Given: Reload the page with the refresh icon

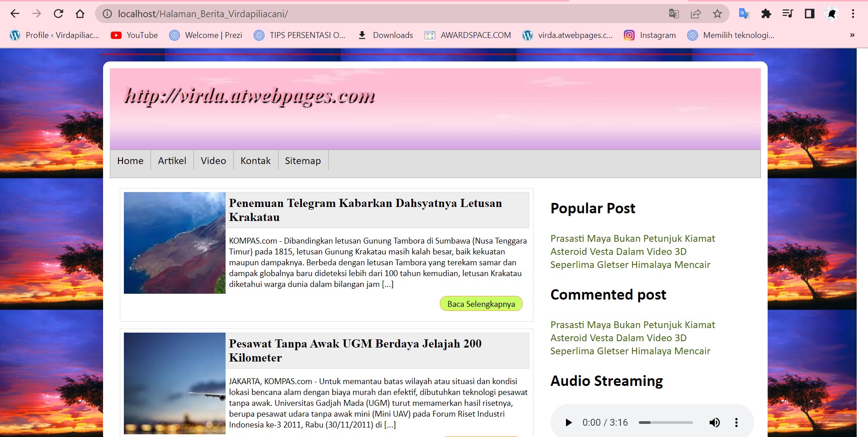Looking at the screenshot, I should (58, 14).
